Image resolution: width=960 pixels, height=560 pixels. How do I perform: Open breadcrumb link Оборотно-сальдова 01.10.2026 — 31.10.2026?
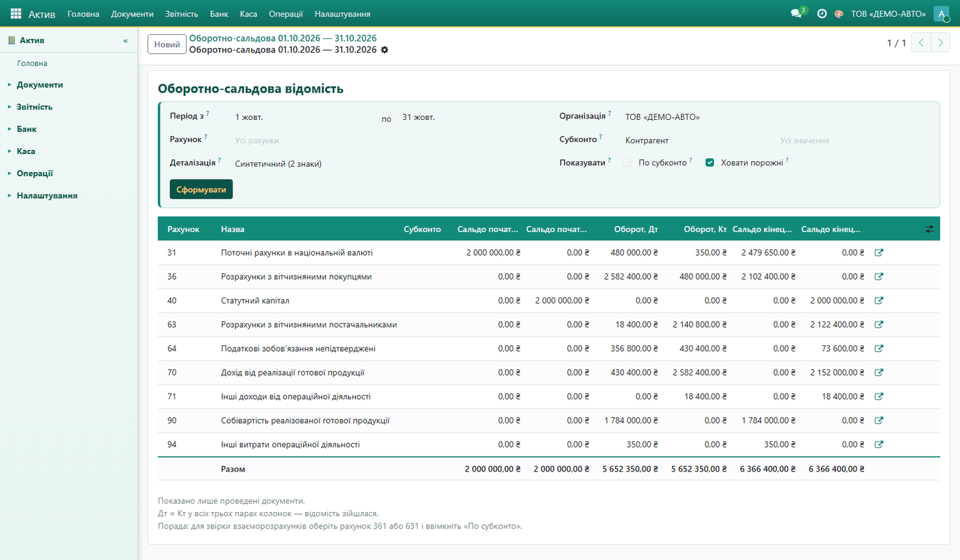point(283,38)
